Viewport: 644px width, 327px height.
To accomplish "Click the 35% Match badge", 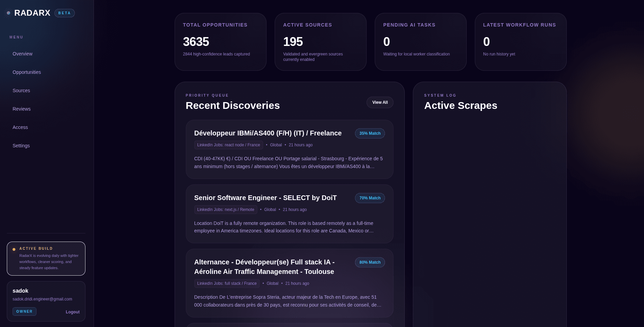I will point(370,133).
